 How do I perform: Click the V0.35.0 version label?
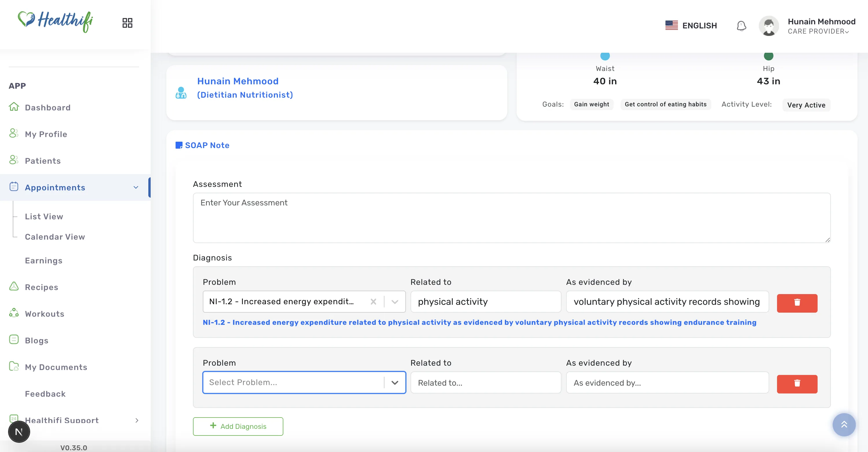point(74,448)
